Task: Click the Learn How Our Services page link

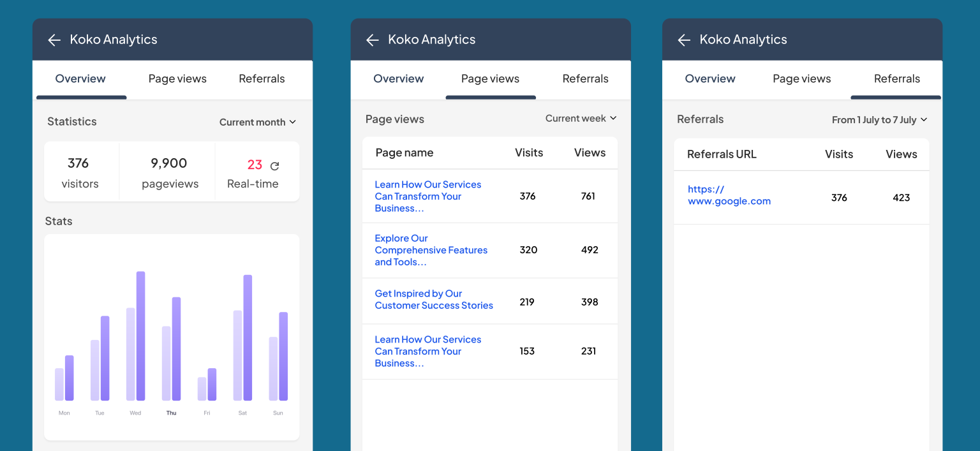Action: (x=427, y=196)
